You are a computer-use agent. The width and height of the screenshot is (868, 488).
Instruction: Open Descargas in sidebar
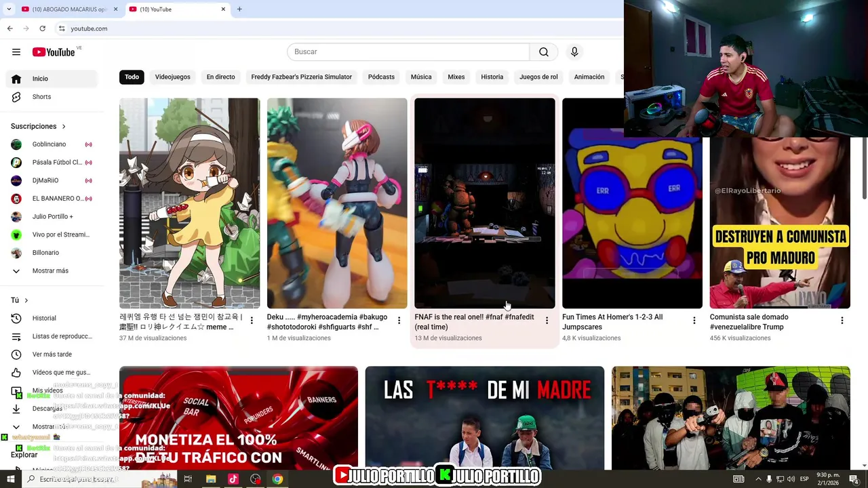[52, 409]
